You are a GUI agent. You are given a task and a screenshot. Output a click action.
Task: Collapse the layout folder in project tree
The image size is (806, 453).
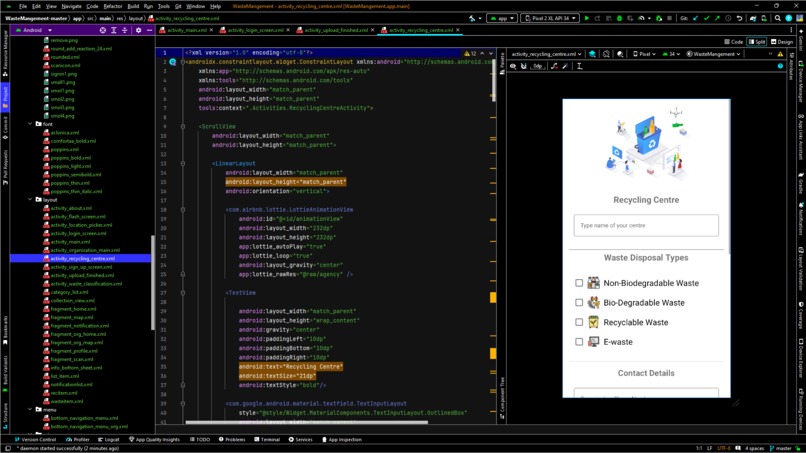coord(30,200)
